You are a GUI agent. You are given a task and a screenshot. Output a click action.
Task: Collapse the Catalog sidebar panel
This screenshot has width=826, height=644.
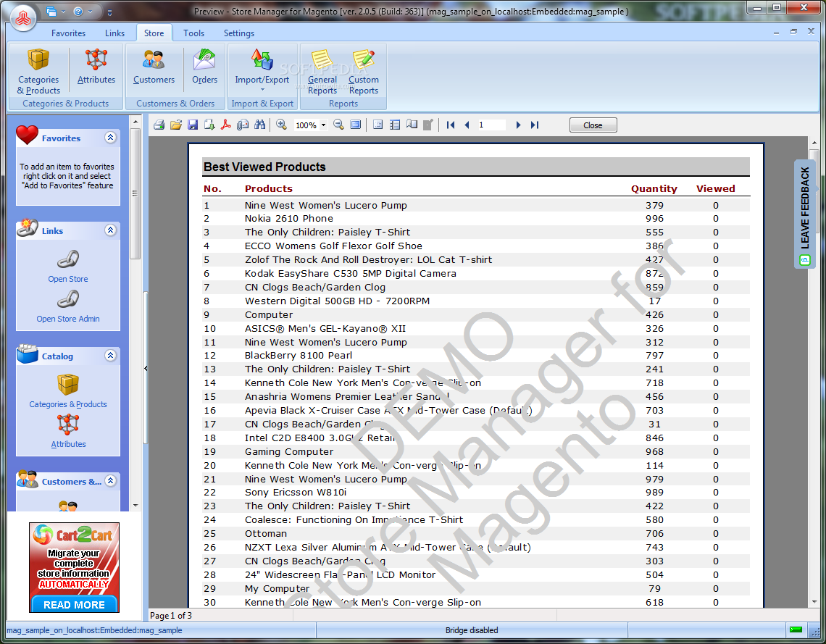[110, 356]
